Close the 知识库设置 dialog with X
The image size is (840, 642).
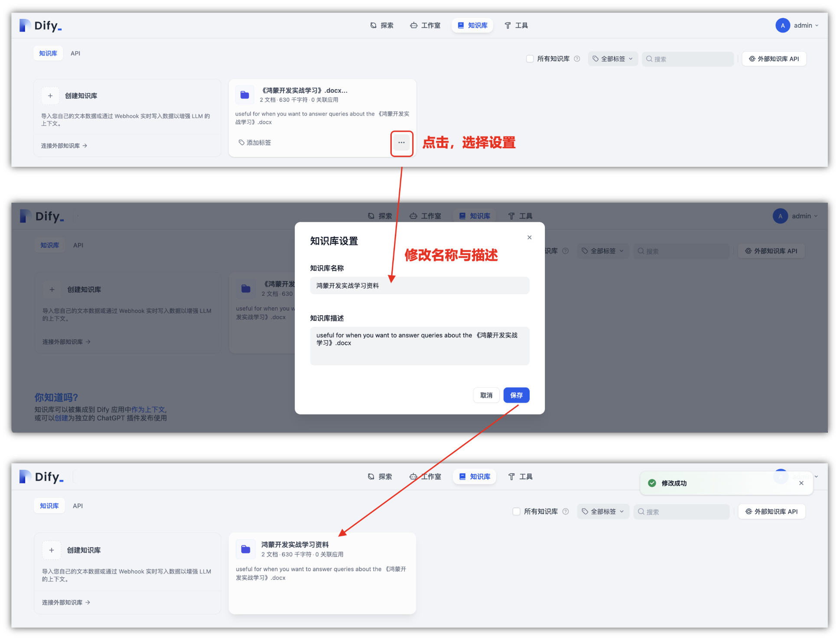pos(529,237)
